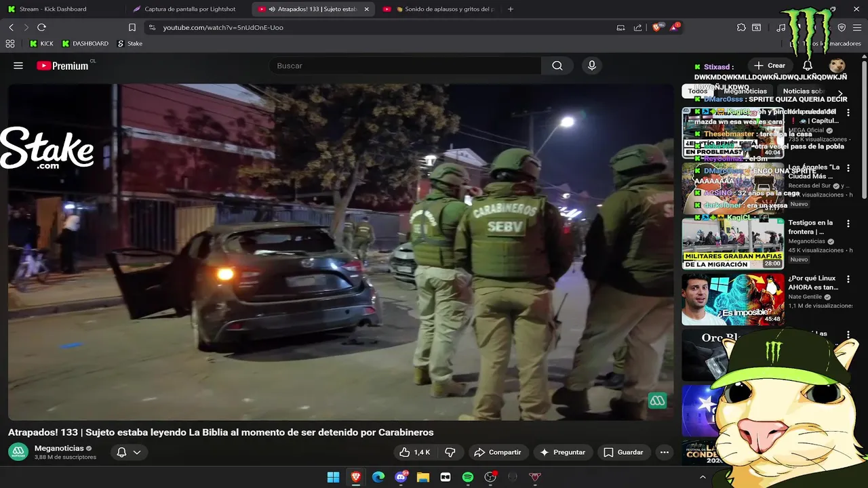The image size is (868, 488).
Task: Open the account avatar menu
Action: 837,66
